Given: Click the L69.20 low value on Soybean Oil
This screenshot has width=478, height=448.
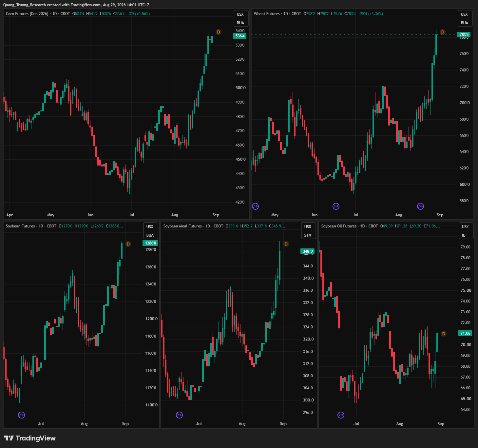Looking at the screenshot, I should point(415,226).
